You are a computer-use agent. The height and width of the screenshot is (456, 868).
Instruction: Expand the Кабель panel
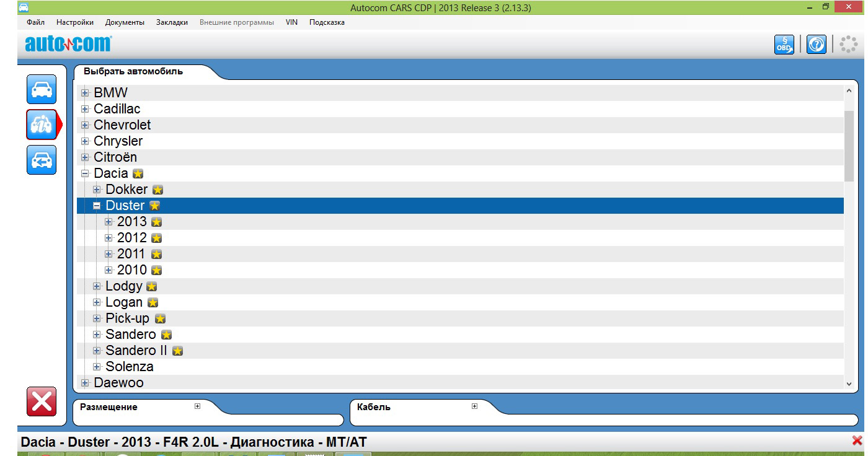pyautogui.click(x=474, y=406)
